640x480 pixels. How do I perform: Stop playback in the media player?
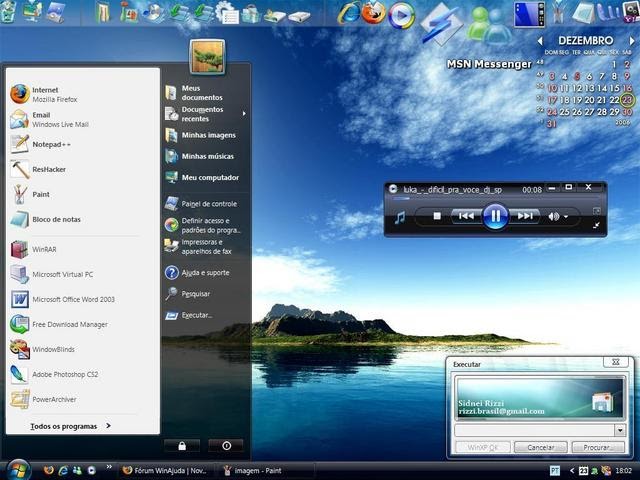pyautogui.click(x=437, y=216)
